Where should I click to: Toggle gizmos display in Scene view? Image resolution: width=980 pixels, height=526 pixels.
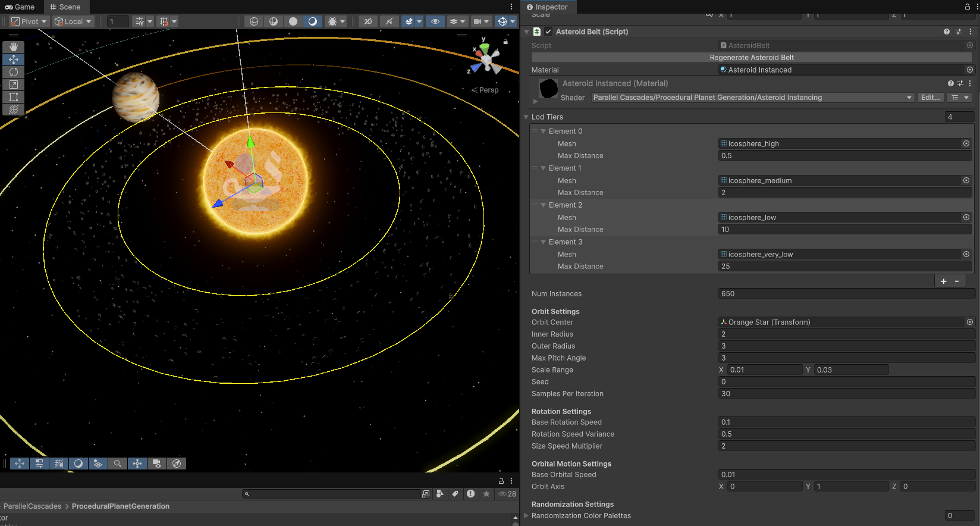pos(502,21)
